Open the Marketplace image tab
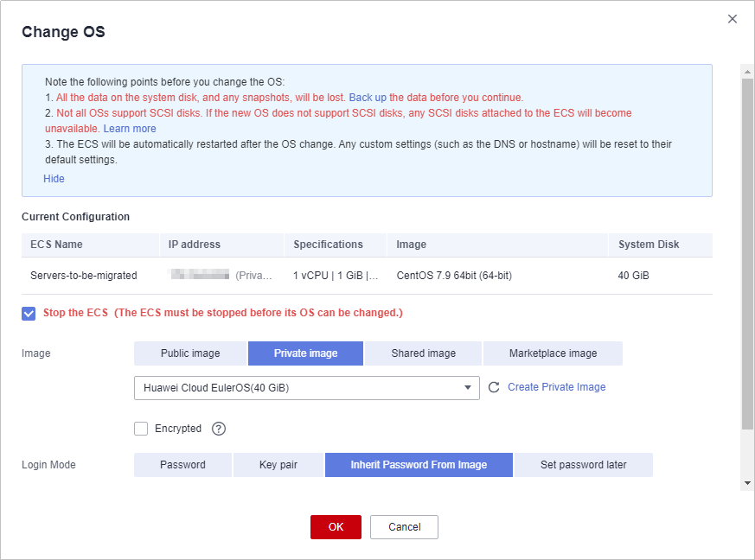The width and height of the screenshot is (755, 560). pos(553,353)
